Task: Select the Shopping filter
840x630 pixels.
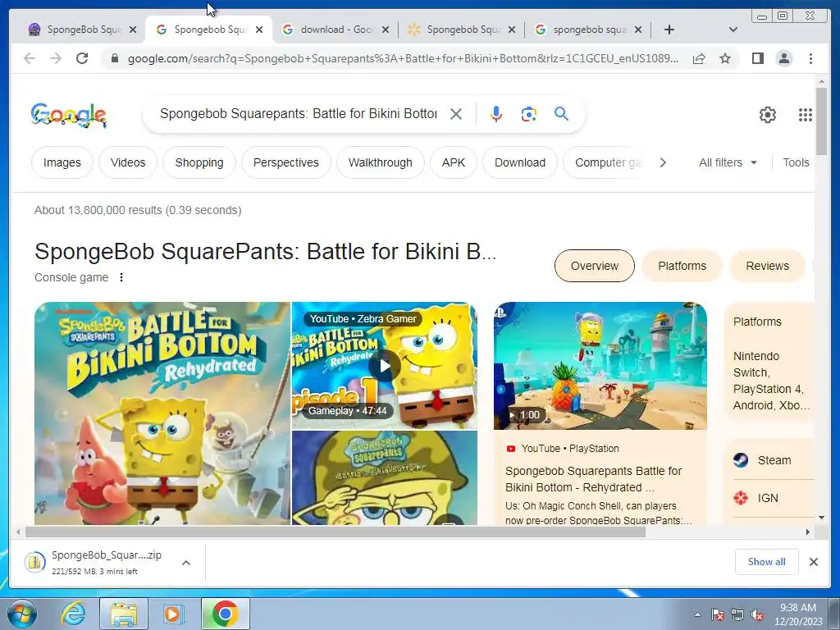Action: point(199,162)
